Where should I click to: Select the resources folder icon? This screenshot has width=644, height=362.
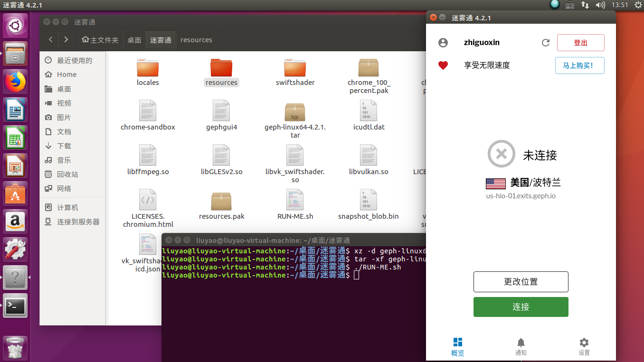[x=221, y=67]
